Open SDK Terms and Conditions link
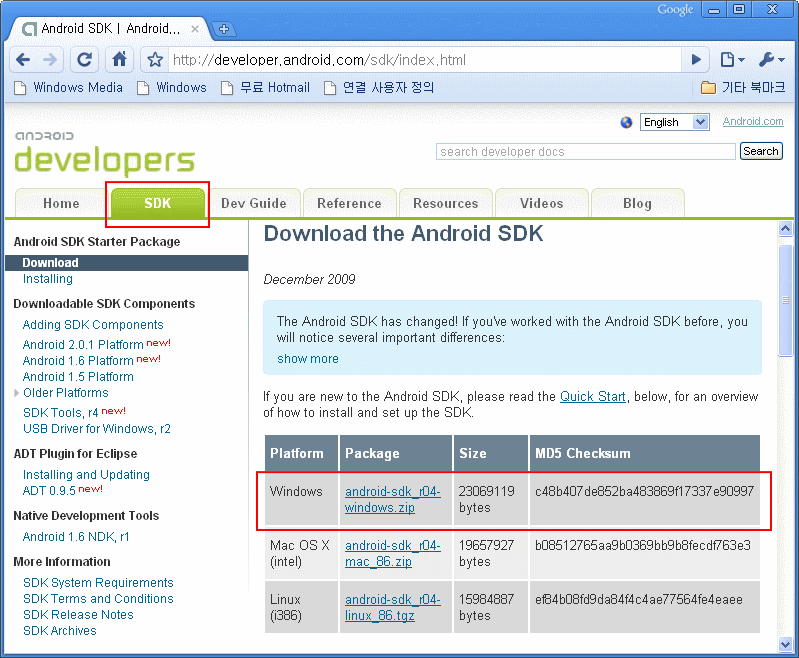This screenshot has height=658, width=799. pos(98,598)
